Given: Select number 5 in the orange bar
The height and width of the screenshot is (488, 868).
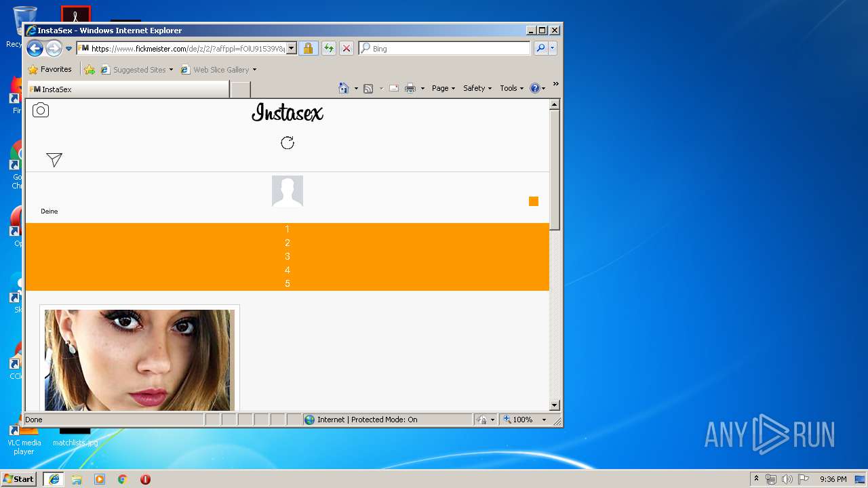Looking at the screenshot, I should click(288, 283).
